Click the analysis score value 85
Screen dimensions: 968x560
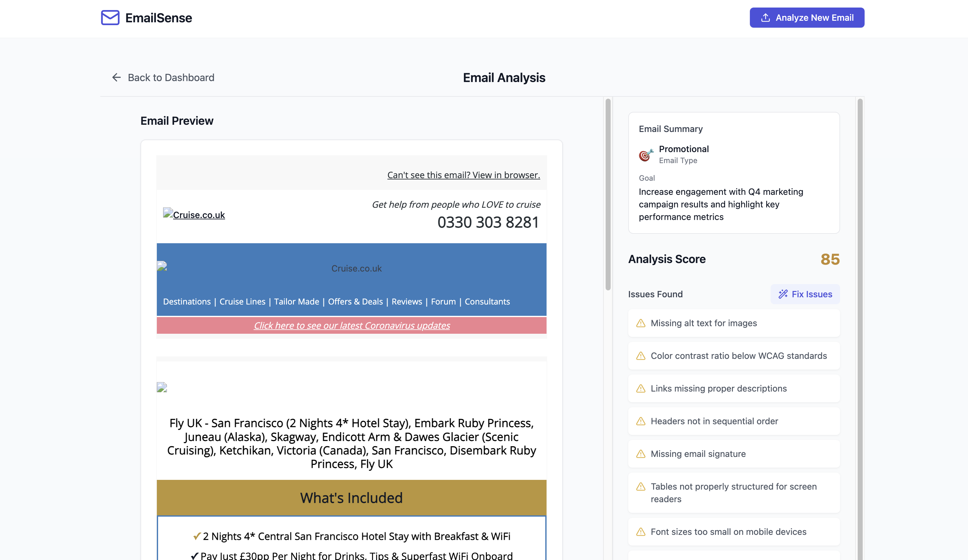click(x=830, y=259)
